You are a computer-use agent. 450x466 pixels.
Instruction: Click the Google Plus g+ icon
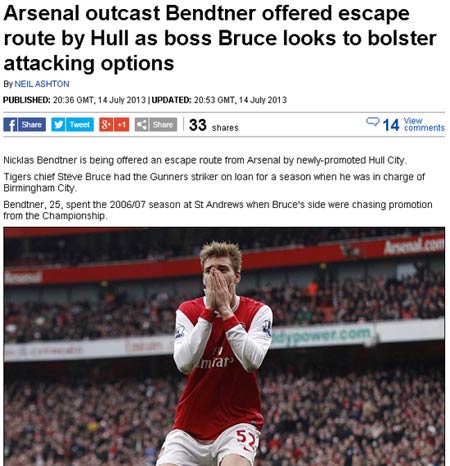[x=106, y=125]
